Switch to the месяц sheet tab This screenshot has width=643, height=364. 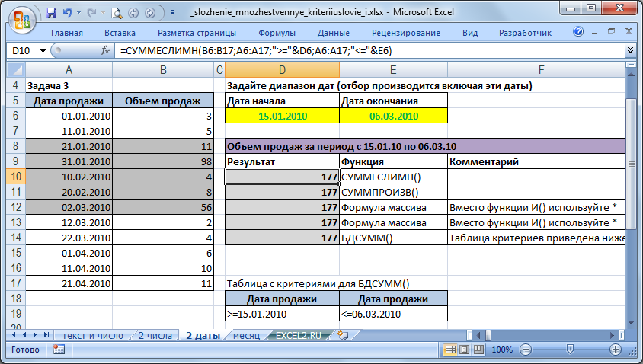246,335
